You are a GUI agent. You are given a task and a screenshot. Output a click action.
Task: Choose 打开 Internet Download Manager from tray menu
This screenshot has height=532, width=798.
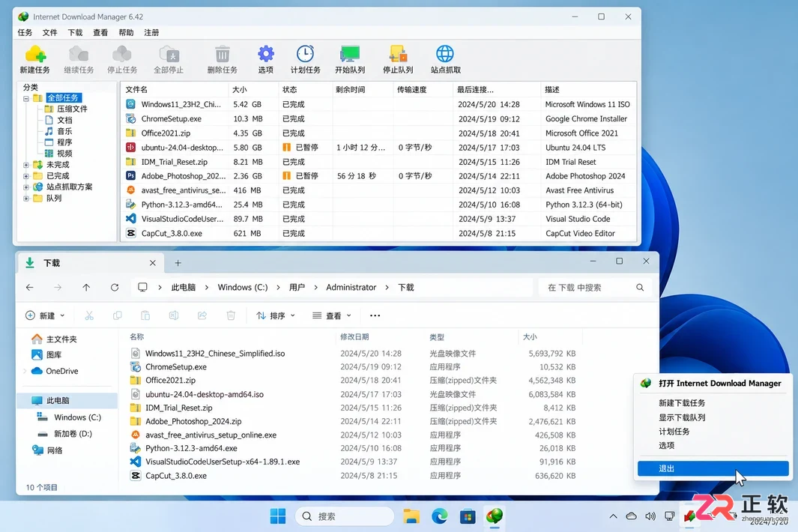[x=719, y=384]
